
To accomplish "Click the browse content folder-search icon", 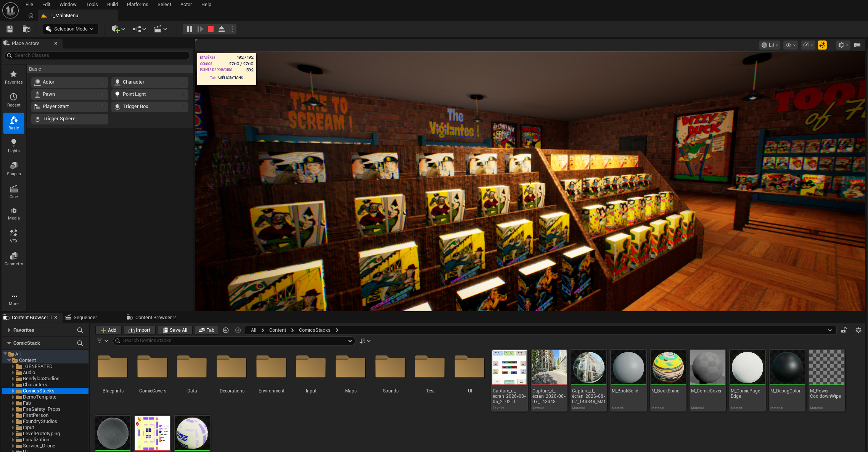I will [26, 29].
